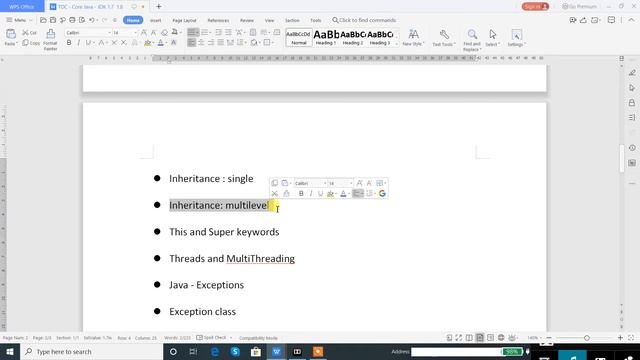This screenshot has height=360, width=640.
Task: Toggle align left in ribbon paragraph group
Action: pyautogui.click(x=191, y=42)
